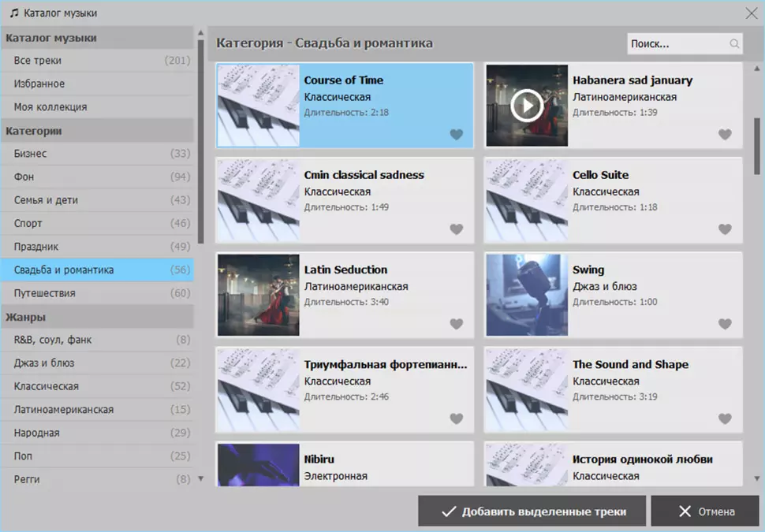Open Избранное section
The image size is (765, 532).
click(97, 84)
